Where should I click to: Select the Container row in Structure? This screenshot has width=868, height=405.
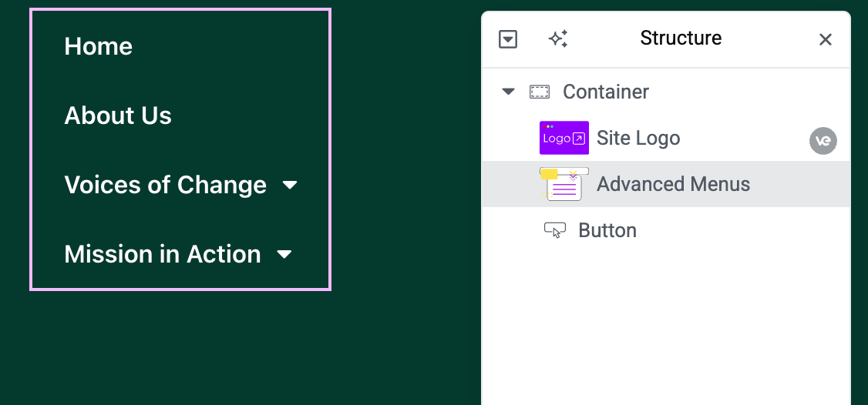(x=666, y=92)
